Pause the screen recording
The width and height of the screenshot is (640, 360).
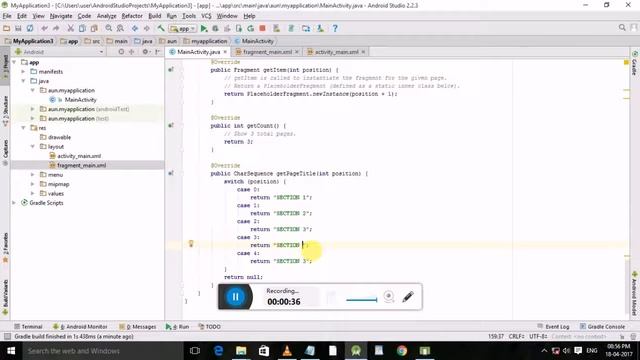pyautogui.click(x=236, y=297)
